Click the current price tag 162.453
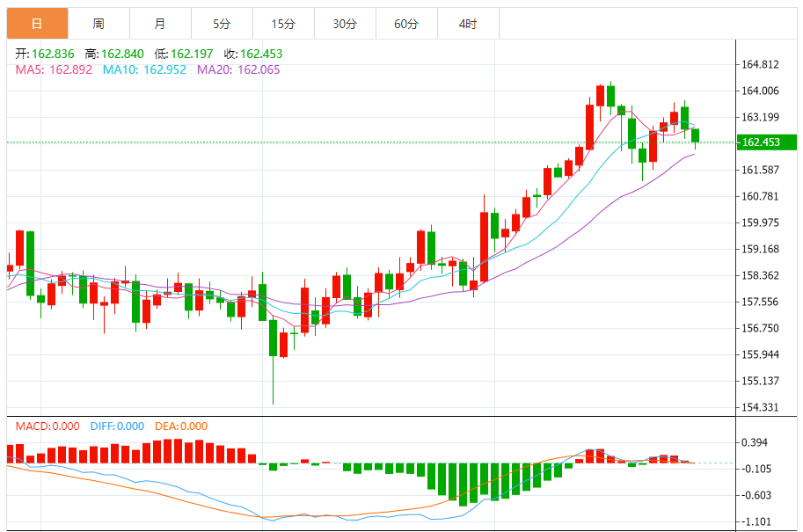The width and height of the screenshot is (803, 532). [x=766, y=142]
